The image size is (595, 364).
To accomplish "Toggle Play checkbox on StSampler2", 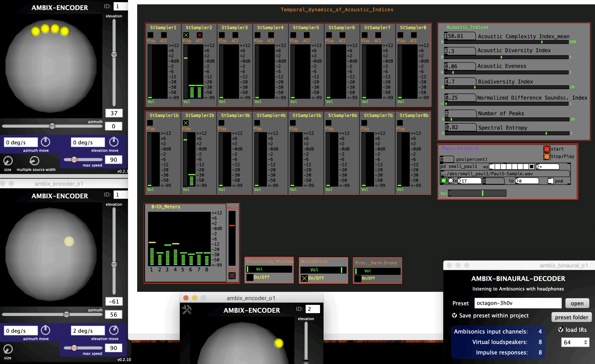I will [186, 35].
